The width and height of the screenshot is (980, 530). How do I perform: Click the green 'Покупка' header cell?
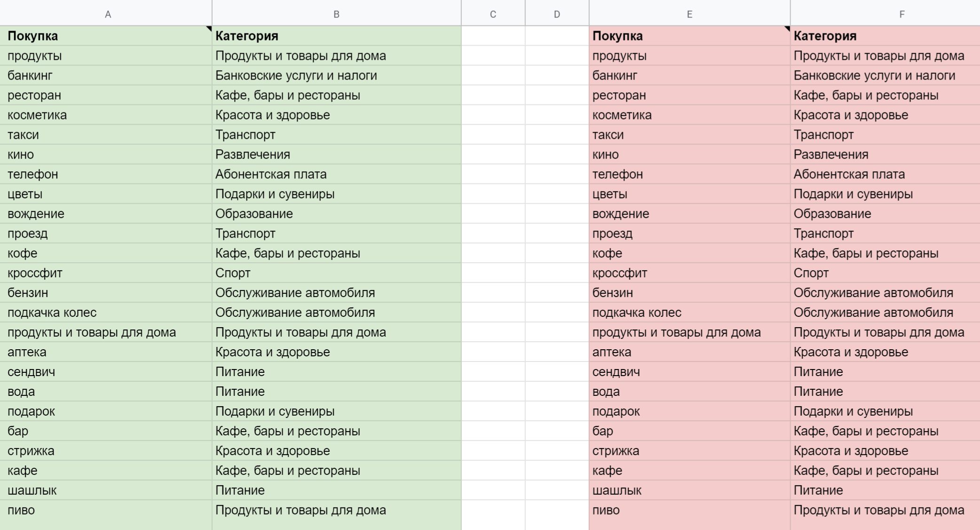click(x=106, y=36)
